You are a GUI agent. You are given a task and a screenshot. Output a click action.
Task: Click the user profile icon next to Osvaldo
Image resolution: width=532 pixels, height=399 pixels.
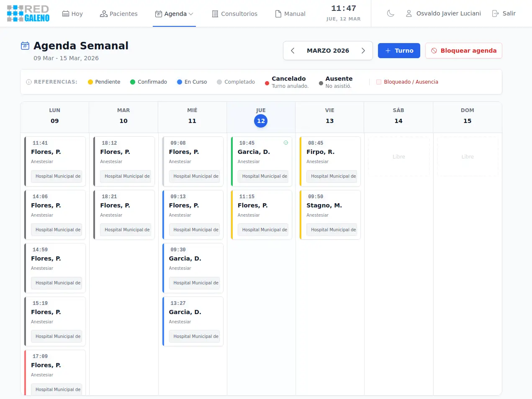[x=408, y=13]
